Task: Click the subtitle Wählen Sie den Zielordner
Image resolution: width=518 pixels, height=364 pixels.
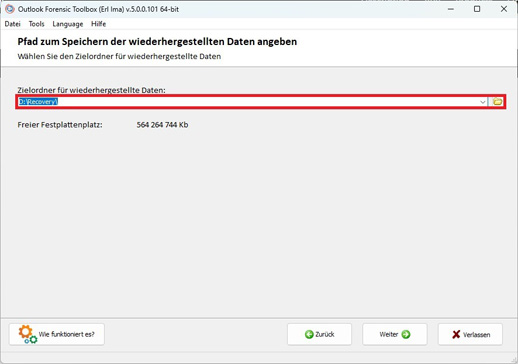Action: tap(119, 56)
